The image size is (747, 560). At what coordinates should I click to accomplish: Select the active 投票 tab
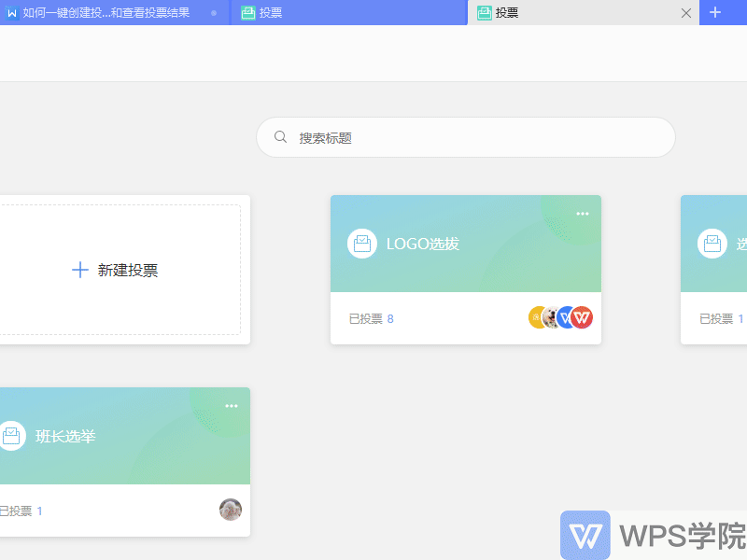tap(583, 13)
